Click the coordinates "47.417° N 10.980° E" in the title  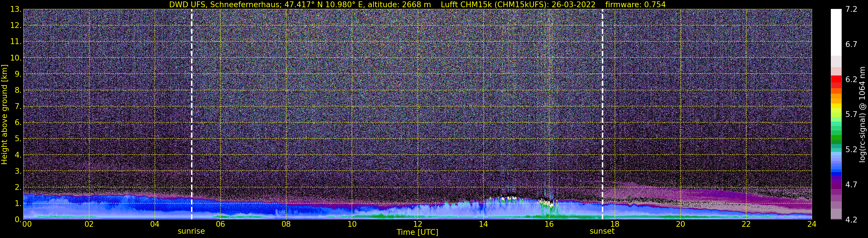click(x=325, y=4)
